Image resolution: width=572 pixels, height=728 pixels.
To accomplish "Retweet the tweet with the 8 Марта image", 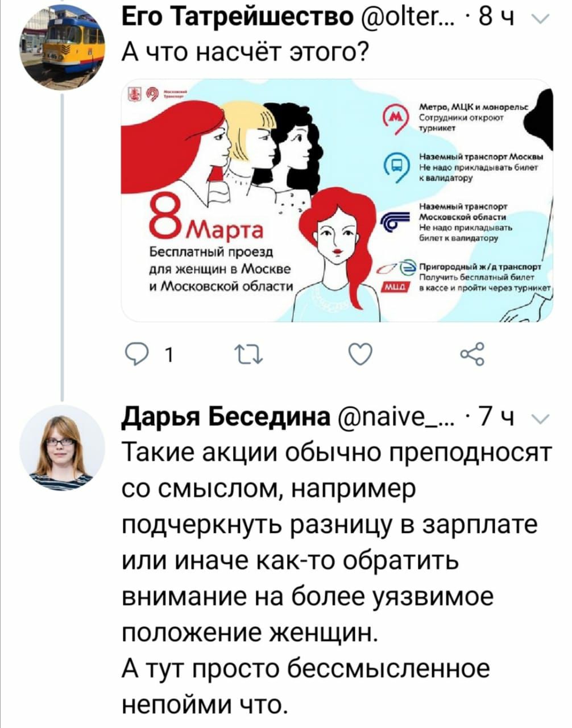I will [x=248, y=356].
